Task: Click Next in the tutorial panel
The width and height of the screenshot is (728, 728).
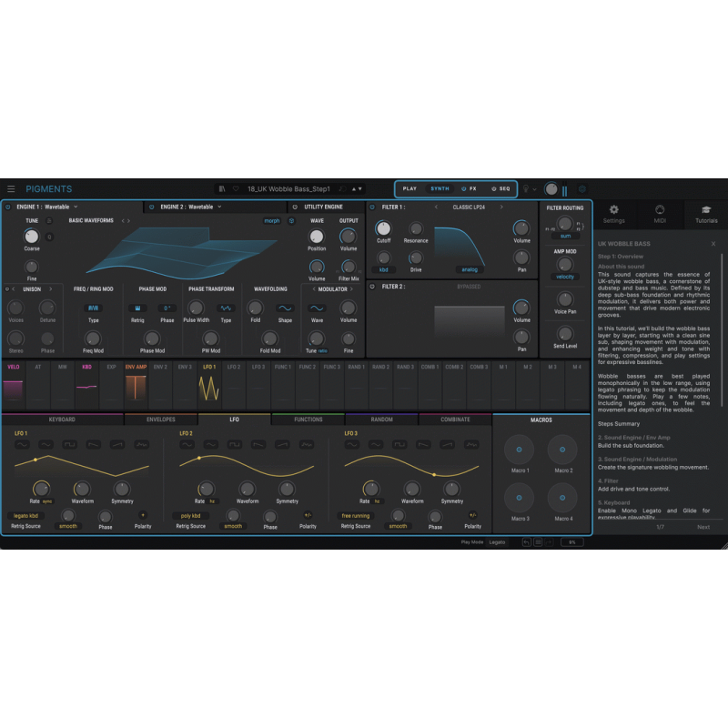Action: (703, 527)
